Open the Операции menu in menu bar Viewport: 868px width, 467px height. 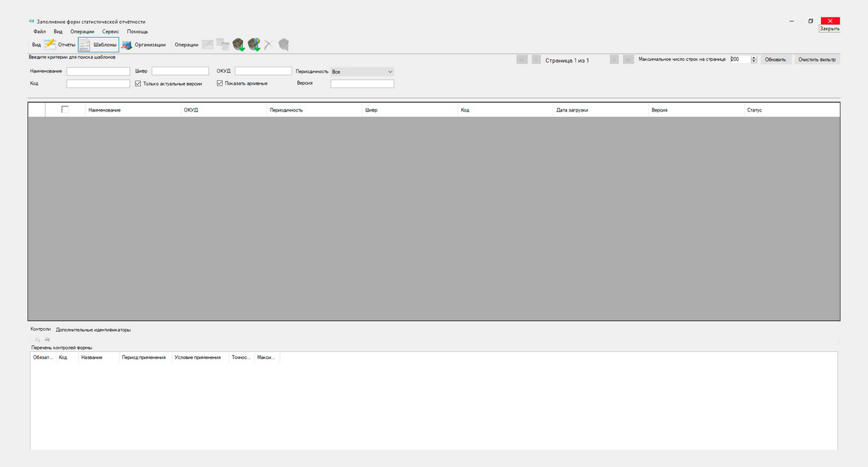[x=82, y=32]
